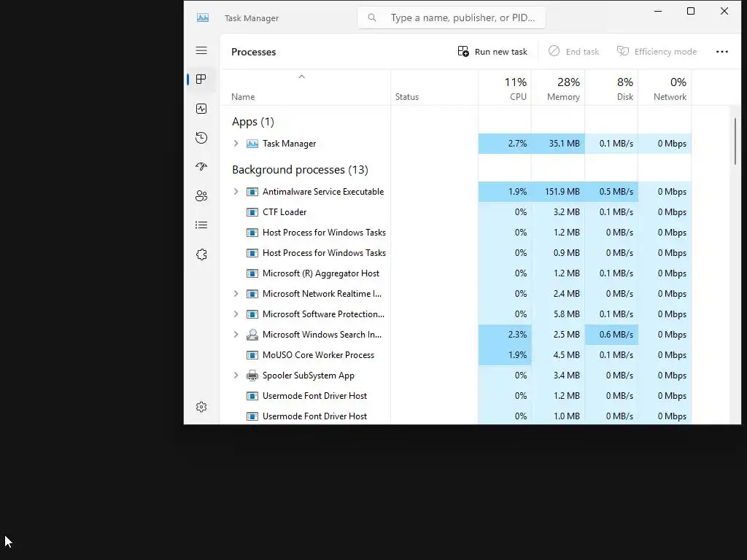Expand Microsoft Windows Search Indexer row
Image resolution: width=747 pixels, height=560 pixels.
click(x=236, y=334)
